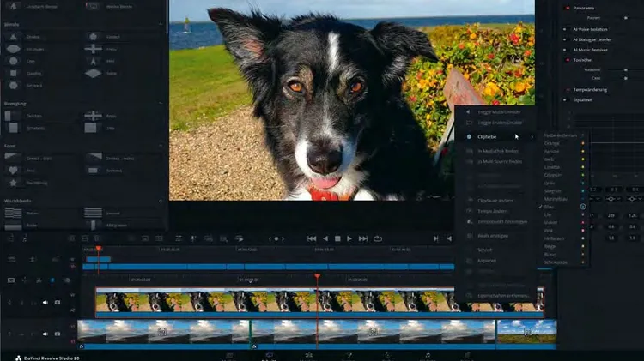Screen dimensions: 644x361
Task: Click the DaVinci Resolve Studio 20 logo
Action: (18, 357)
